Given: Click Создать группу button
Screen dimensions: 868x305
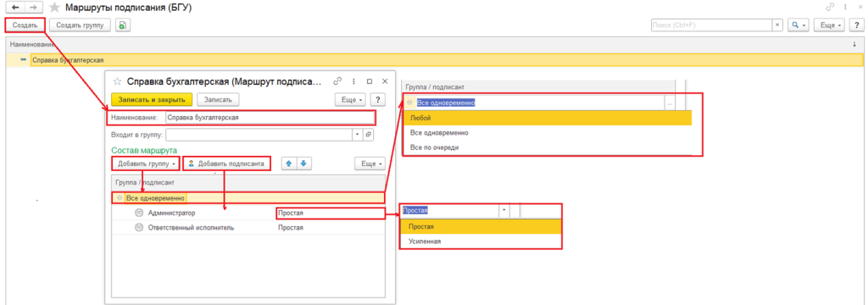Looking at the screenshot, I should (x=81, y=25).
